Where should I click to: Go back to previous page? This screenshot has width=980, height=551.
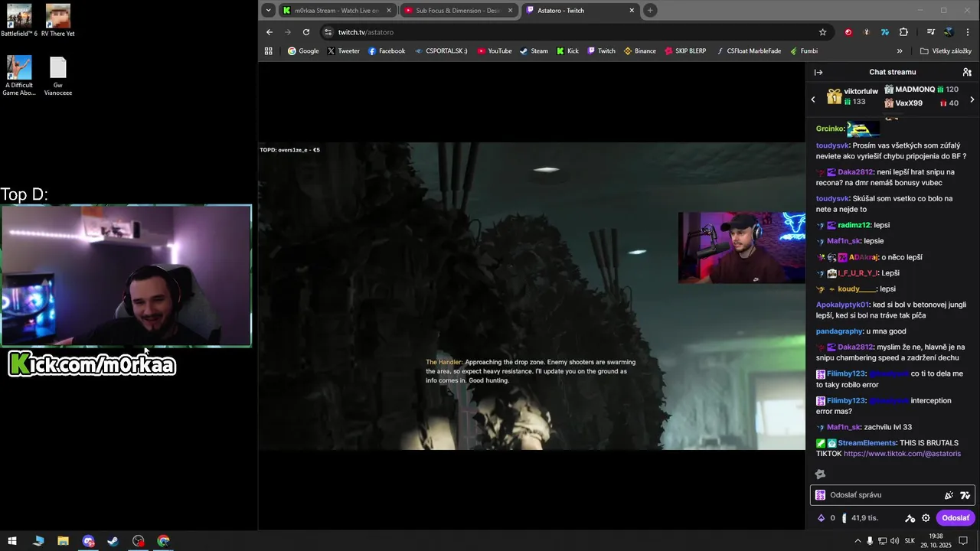[269, 32]
